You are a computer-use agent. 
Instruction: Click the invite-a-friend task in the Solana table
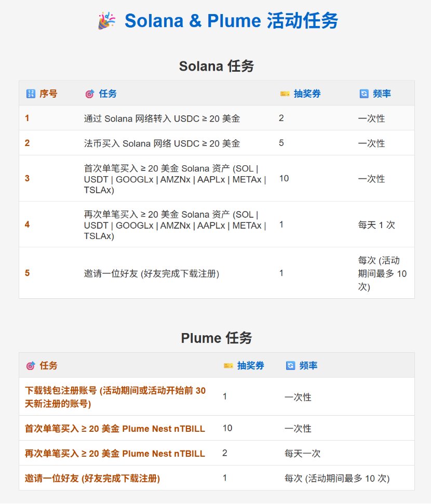point(151,273)
